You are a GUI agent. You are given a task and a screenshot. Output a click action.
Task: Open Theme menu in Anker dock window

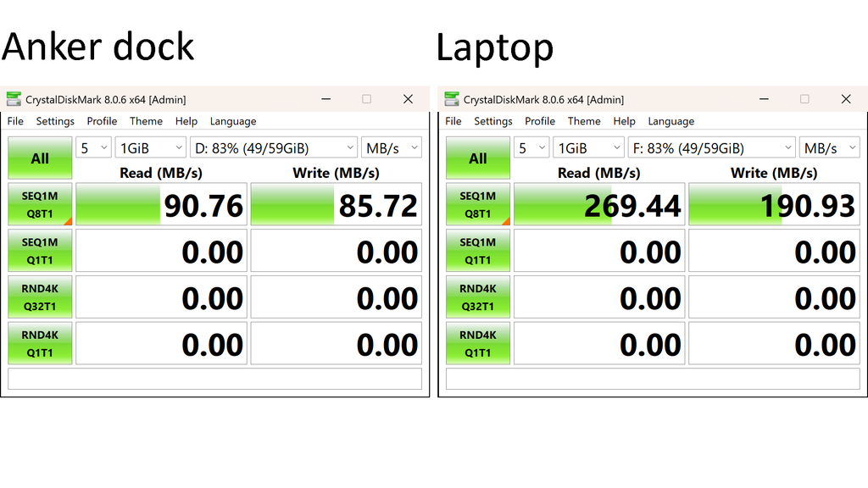click(146, 121)
